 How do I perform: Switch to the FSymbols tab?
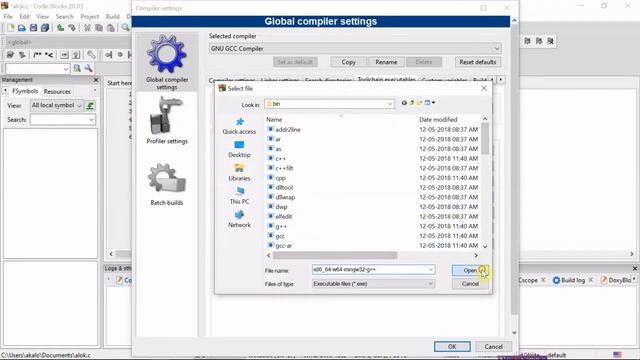coord(24,91)
